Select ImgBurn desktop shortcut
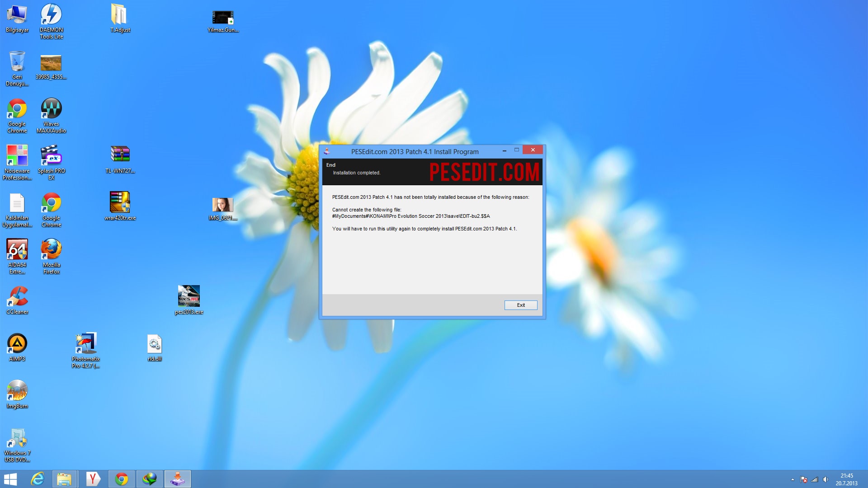868x488 pixels. click(x=17, y=394)
